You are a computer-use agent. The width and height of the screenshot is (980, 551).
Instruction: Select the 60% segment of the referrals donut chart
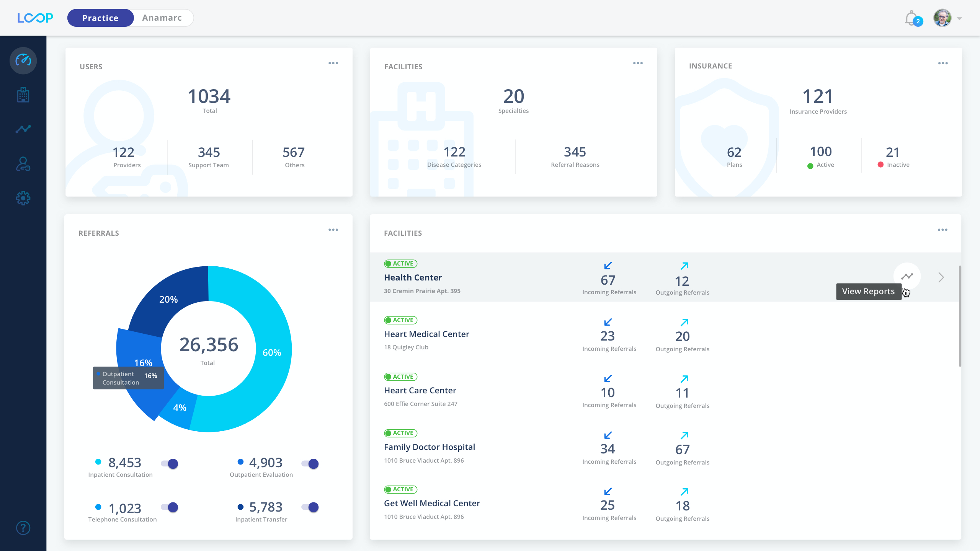pyautogui.click(x=273, y=352)
